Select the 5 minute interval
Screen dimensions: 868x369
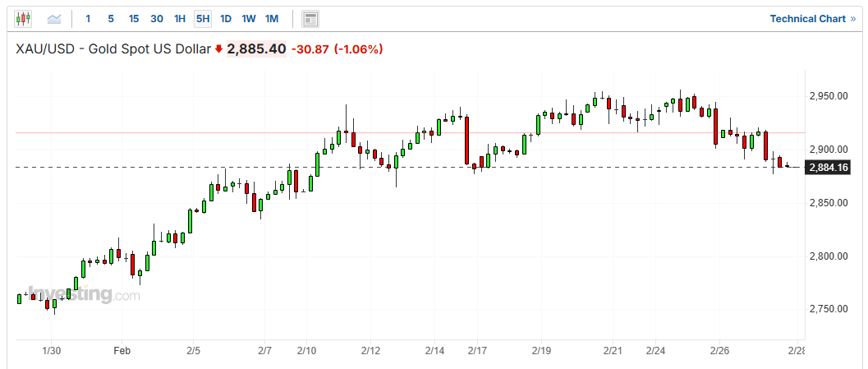[x=111, y=19]
